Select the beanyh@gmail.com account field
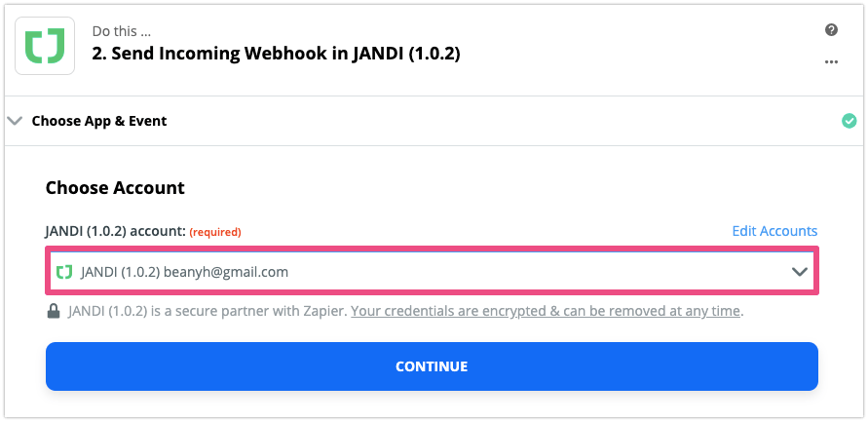The width and height of the screenshot is (868, 422). pos(185,272)
